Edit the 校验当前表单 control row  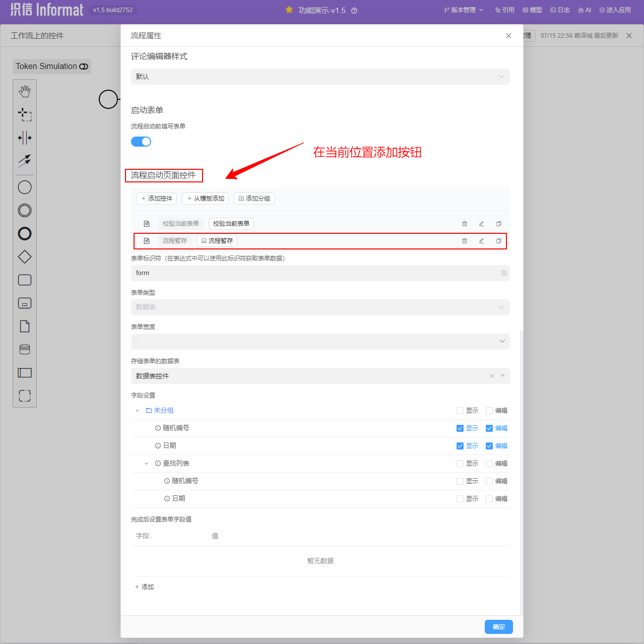pos(481,224)
